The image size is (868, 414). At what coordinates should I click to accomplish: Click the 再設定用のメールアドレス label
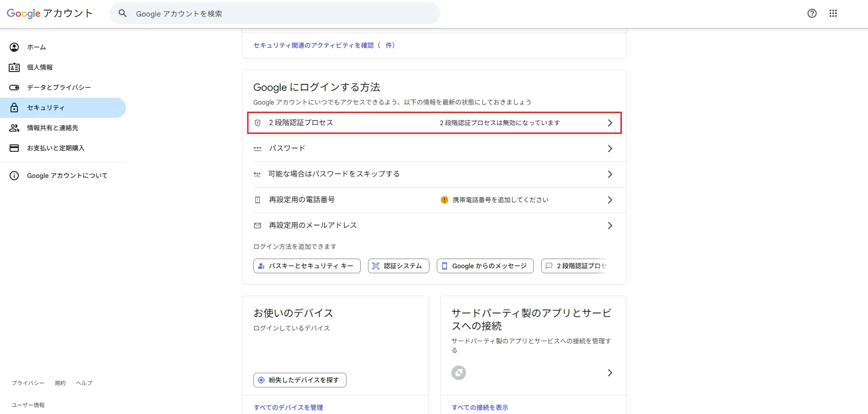pyautogui.click(x=313, y=226)
